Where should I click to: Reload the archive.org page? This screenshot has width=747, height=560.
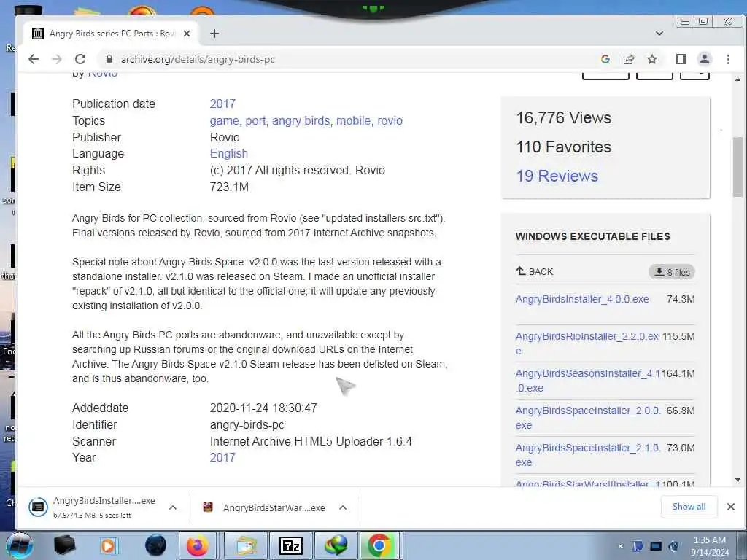pyautogui.click(x=80, y=59)
